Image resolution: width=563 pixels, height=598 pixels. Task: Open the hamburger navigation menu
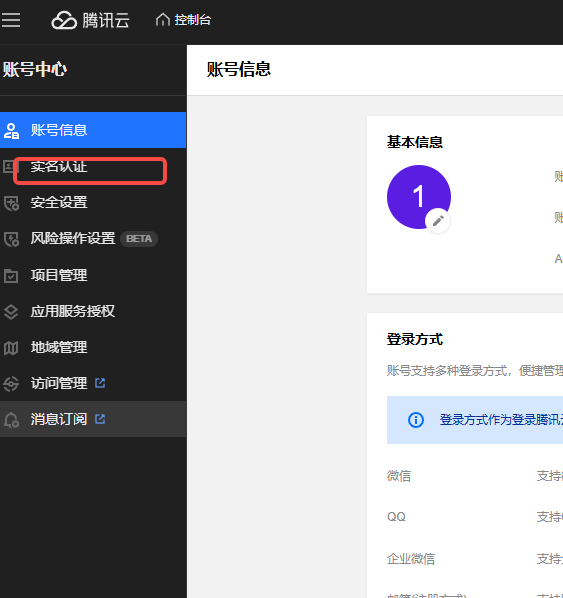point(11,20)
